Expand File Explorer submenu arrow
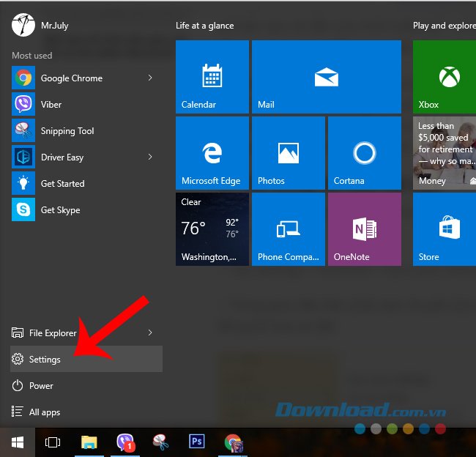The image size is (476, 457). point(150,333)
